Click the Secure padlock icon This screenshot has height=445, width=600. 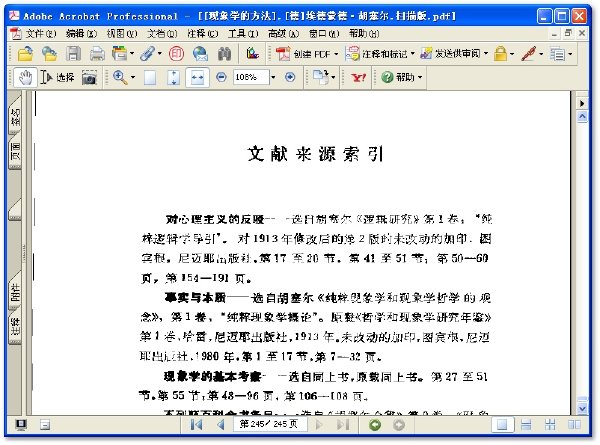tap(500, 54)
